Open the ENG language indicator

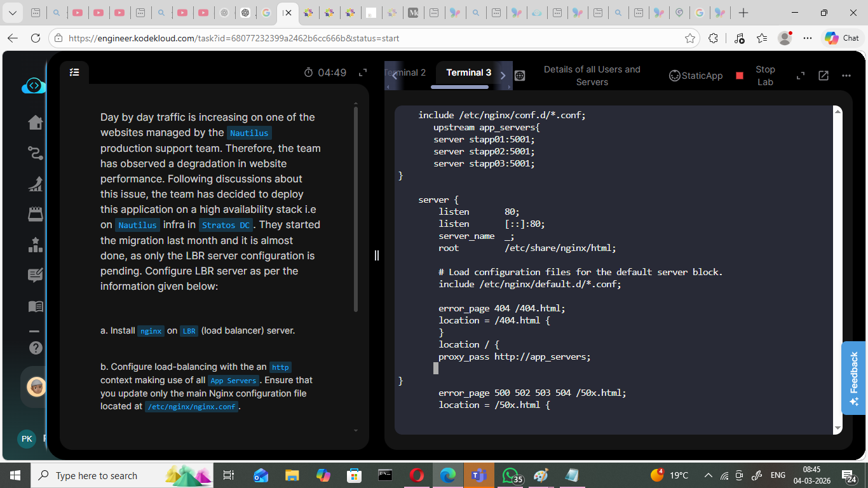(x=778, y=475)
